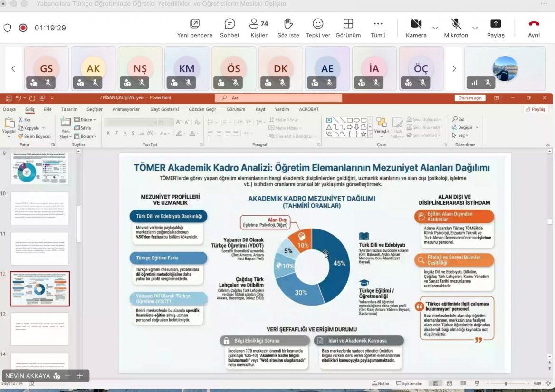Open the Görünüm layout options

[x=348, y=28]
